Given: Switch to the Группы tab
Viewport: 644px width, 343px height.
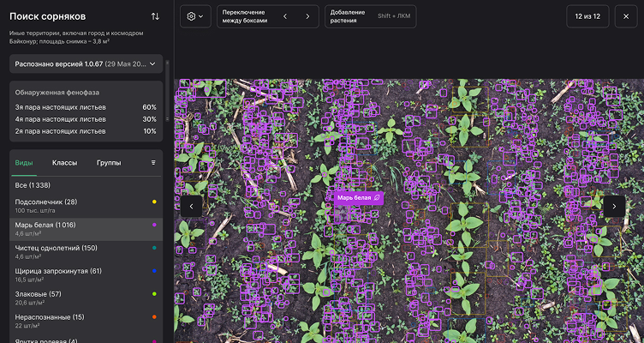Looking at the screenshot, I should (109, 162).
